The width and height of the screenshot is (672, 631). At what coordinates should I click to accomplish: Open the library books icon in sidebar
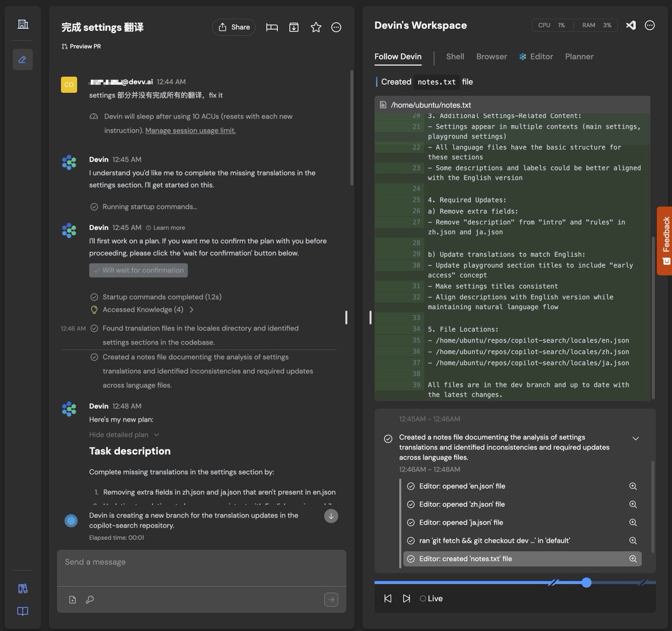point(23,588)
